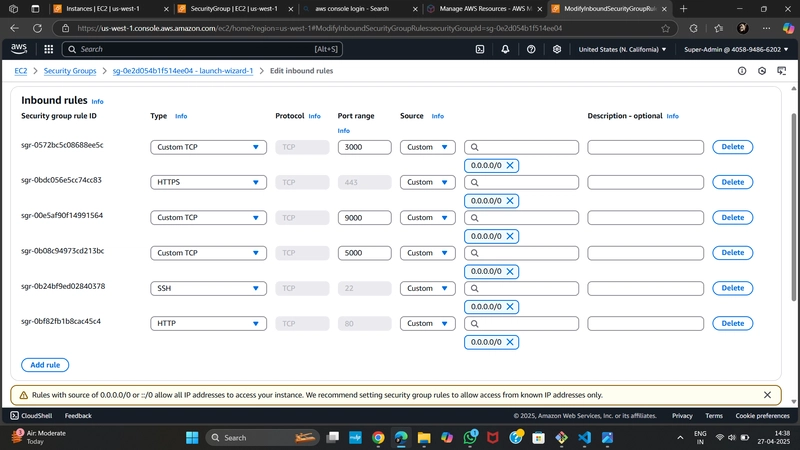Open the HTTP Type dropdown

coord(208,323)
